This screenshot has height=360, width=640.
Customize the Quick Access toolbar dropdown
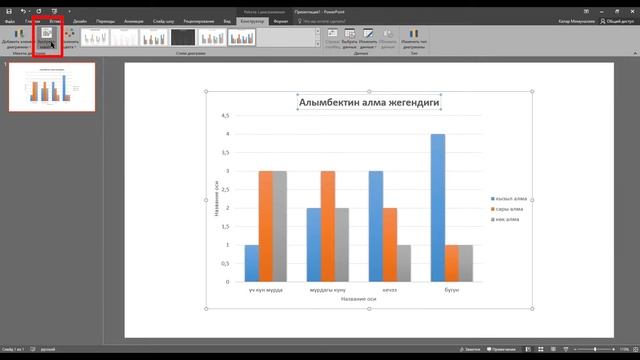pos(69,11)
